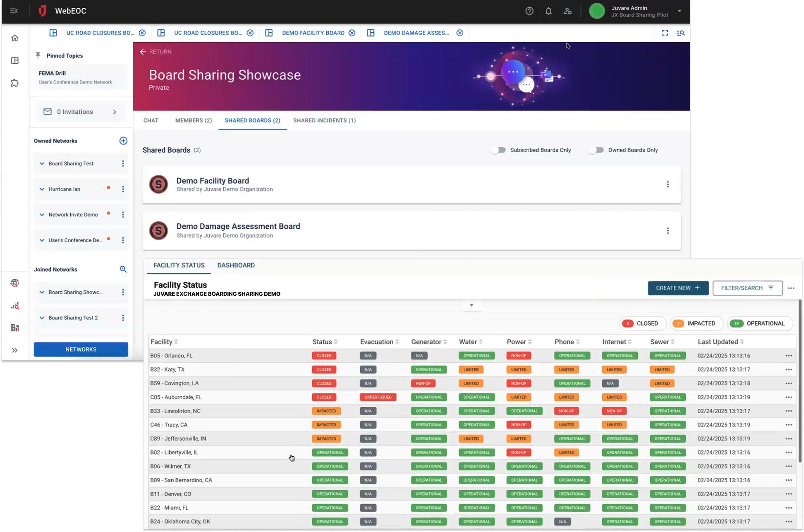Viewport: 804px width, 532px height.
Task: Open options menu for Board Sharing Test
Action: [123, 164]
